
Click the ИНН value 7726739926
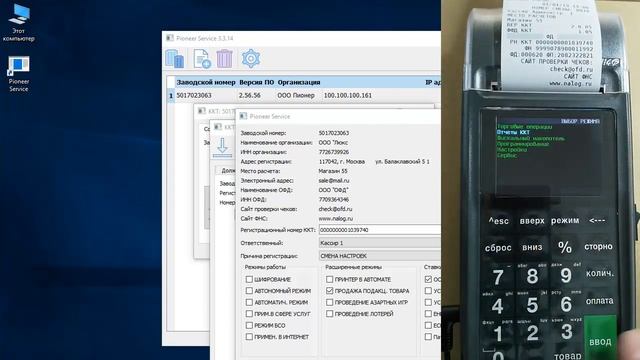point(333,152)
